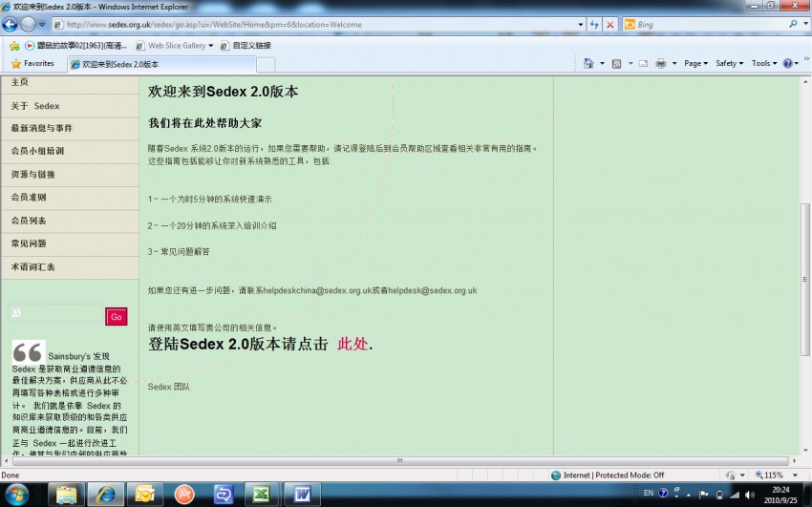The width and height of the screenshot is (812, 507).
Task: Click the Action Center flag icon
Action: (703, 494)
